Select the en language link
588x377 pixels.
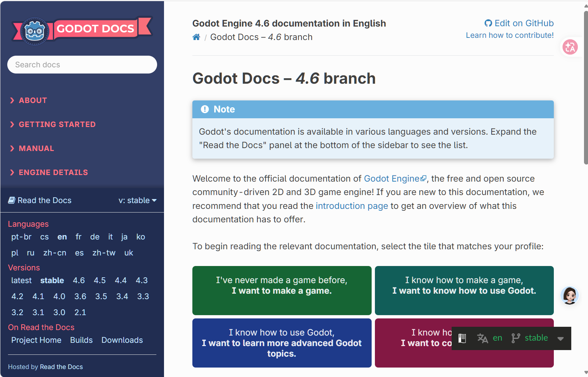[62, 237]
